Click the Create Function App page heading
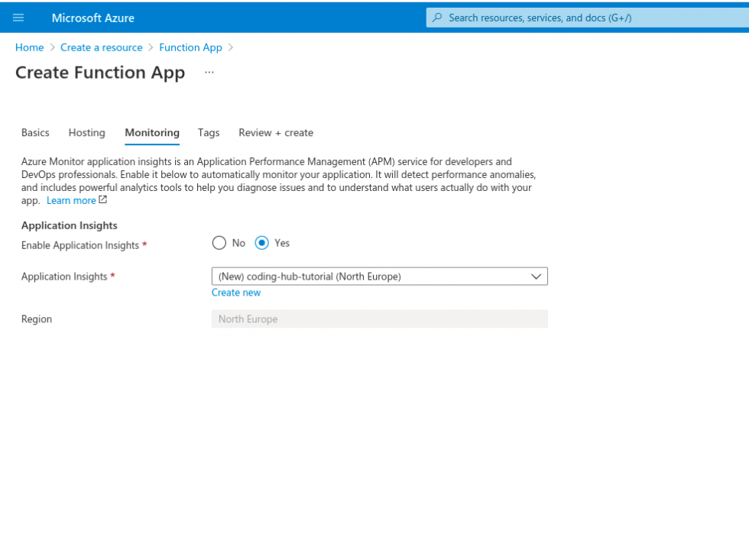 pos(100,73)
